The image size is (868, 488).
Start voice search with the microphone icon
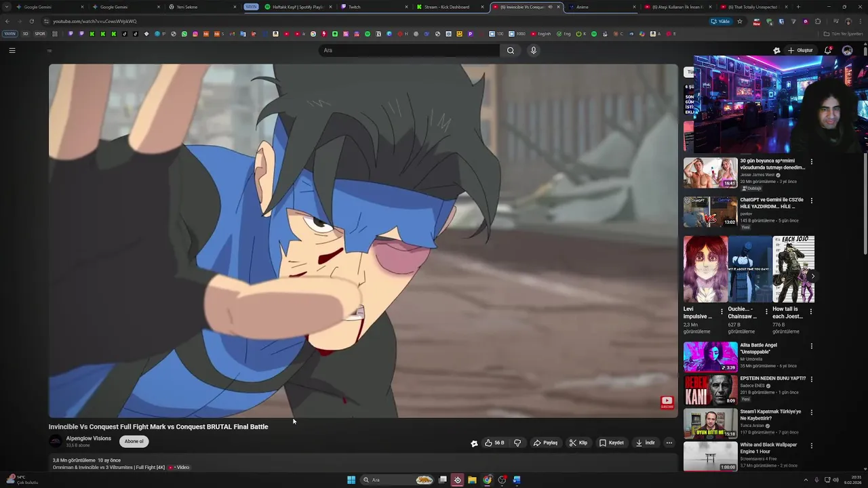coord(534,50)
